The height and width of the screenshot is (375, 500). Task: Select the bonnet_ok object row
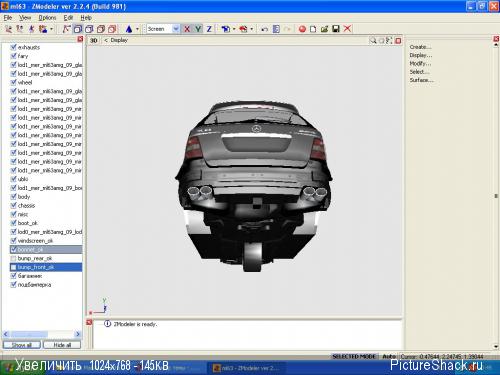pos(46,249)
